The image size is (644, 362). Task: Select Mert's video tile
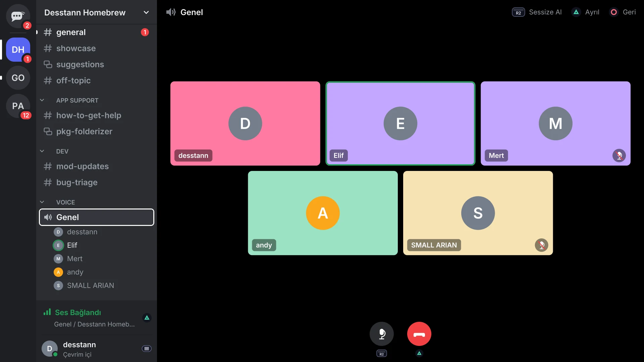pyautogui.click(x=555, y=123)
